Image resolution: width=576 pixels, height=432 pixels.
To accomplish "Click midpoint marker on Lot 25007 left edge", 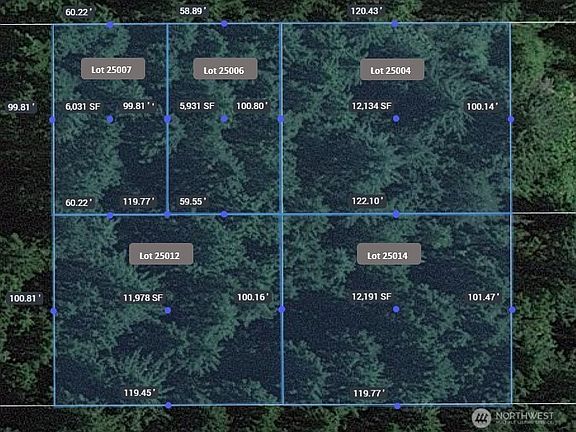I will [x=53, y=120].
